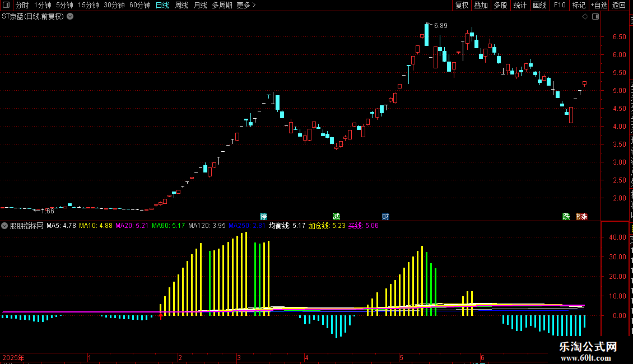Click month 2 on the time axis
Viewport: 633px width, 364px height.
coord(180,358)
